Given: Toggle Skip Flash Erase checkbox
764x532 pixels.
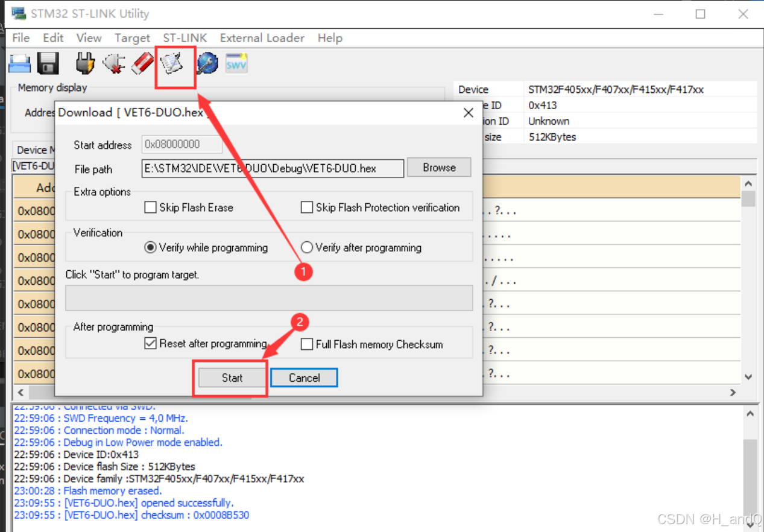Looking at the screenshot, I should click(x=150, y=207).
